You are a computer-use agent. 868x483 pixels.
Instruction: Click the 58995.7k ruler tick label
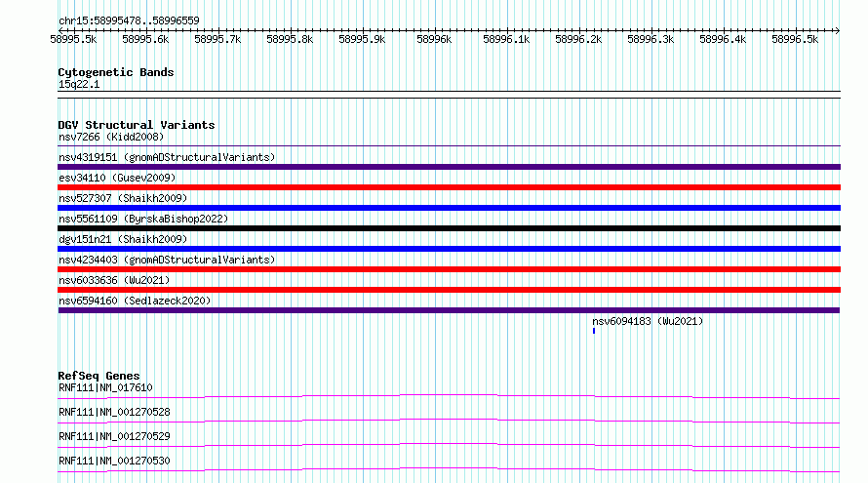(217, 39)
